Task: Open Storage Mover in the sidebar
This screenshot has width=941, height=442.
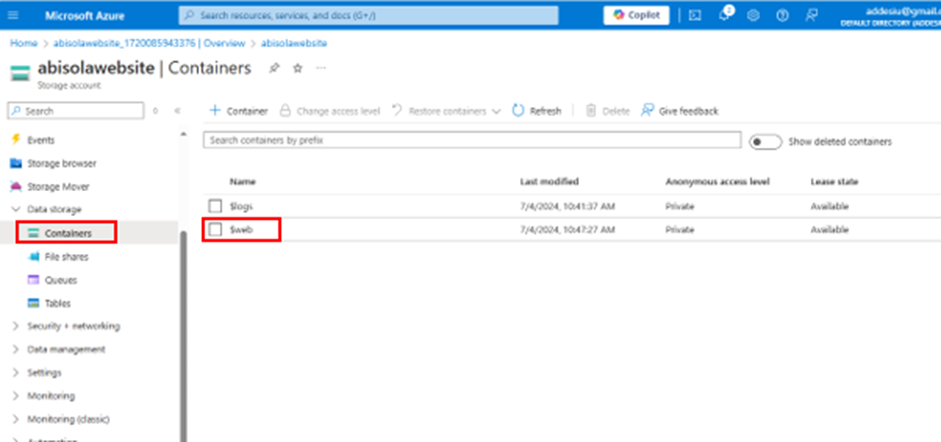Action: point(58,187)
